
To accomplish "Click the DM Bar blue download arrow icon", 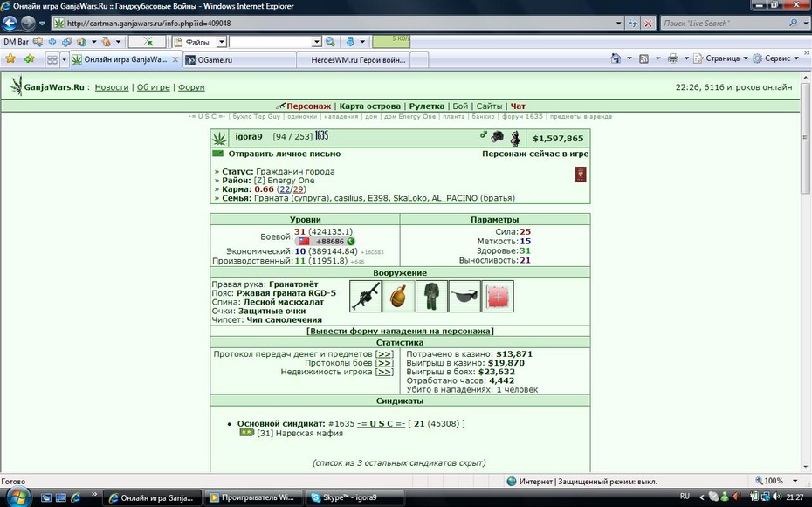I will point(349,42).
